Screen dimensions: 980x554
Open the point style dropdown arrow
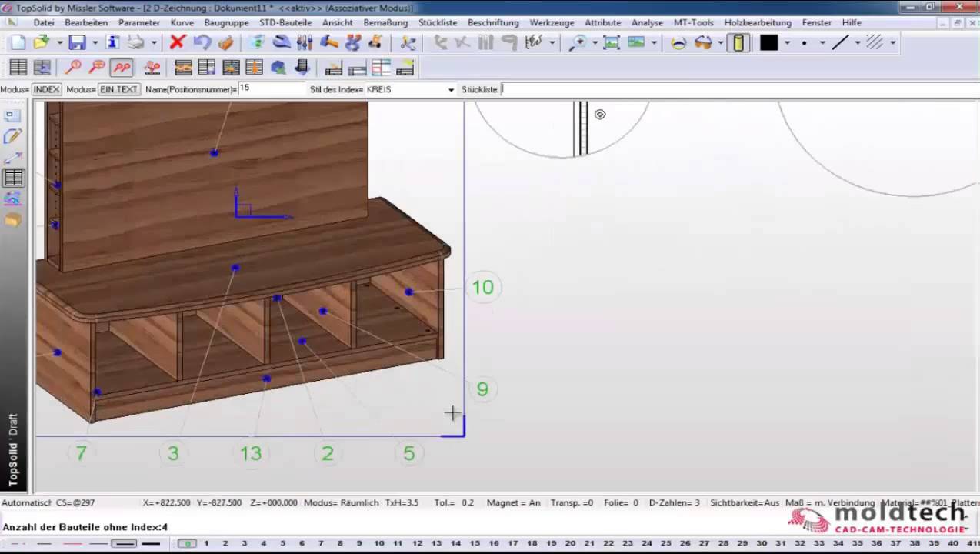click(x=822, y=43)
